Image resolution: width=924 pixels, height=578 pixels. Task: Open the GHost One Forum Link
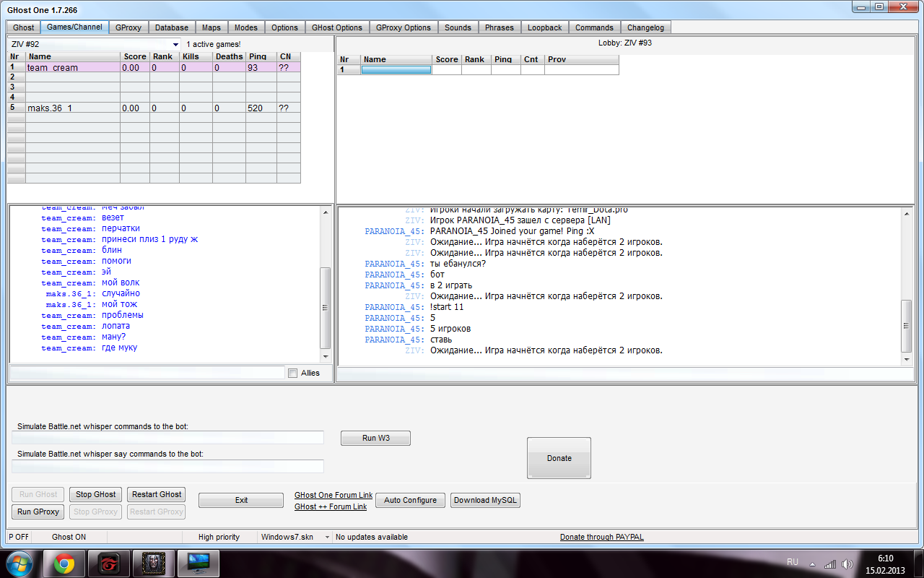(334, 496)
